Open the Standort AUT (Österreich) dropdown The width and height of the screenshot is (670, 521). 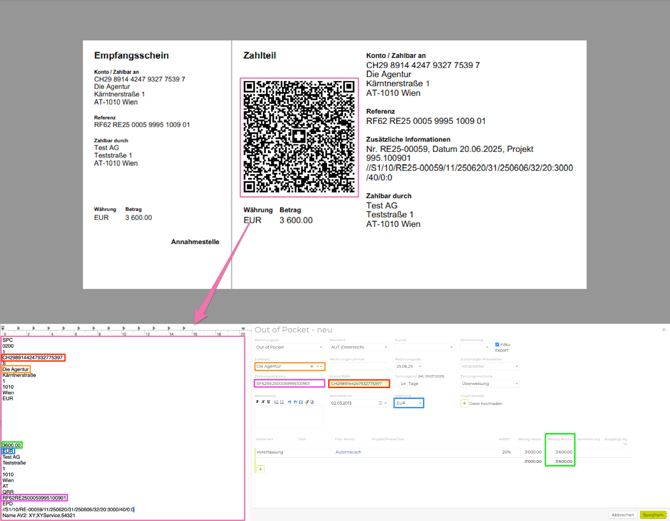(x=358, y=347)
